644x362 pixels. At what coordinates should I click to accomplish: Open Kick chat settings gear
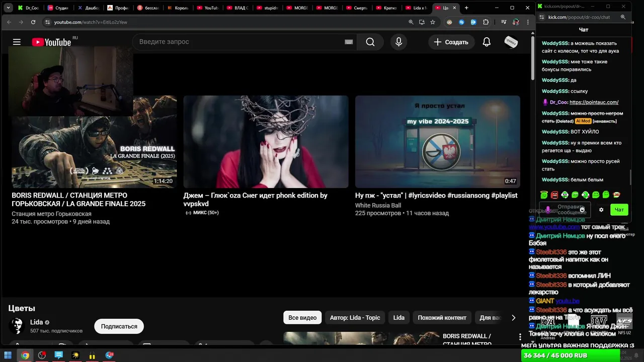tap(601, 210)
